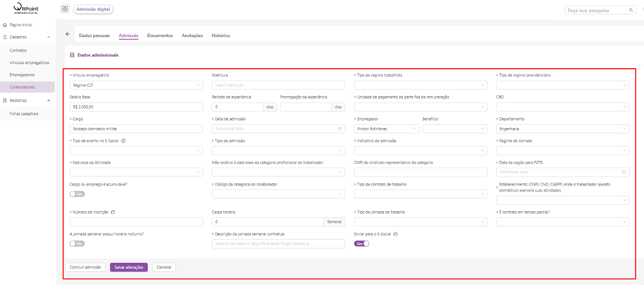Toggle Cargo ou emprego é acumulável switch
Viewport: 644px width, 285px height.
(x=77, y=194)
